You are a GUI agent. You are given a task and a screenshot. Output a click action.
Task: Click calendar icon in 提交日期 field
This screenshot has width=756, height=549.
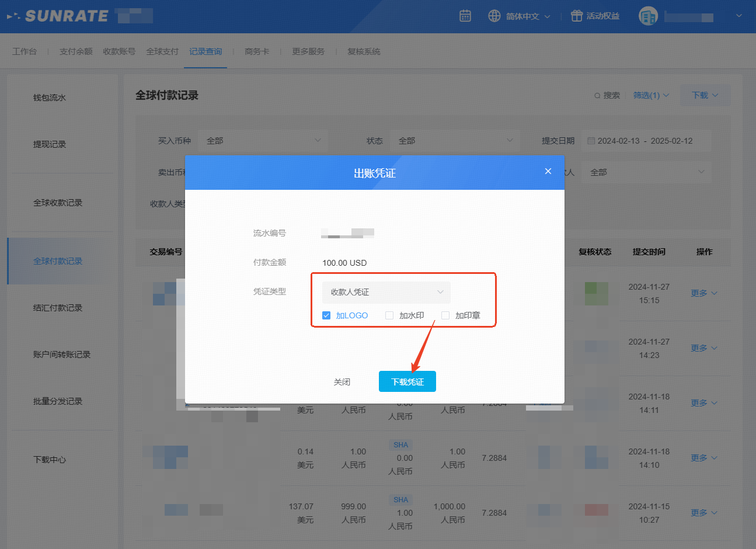591,141
